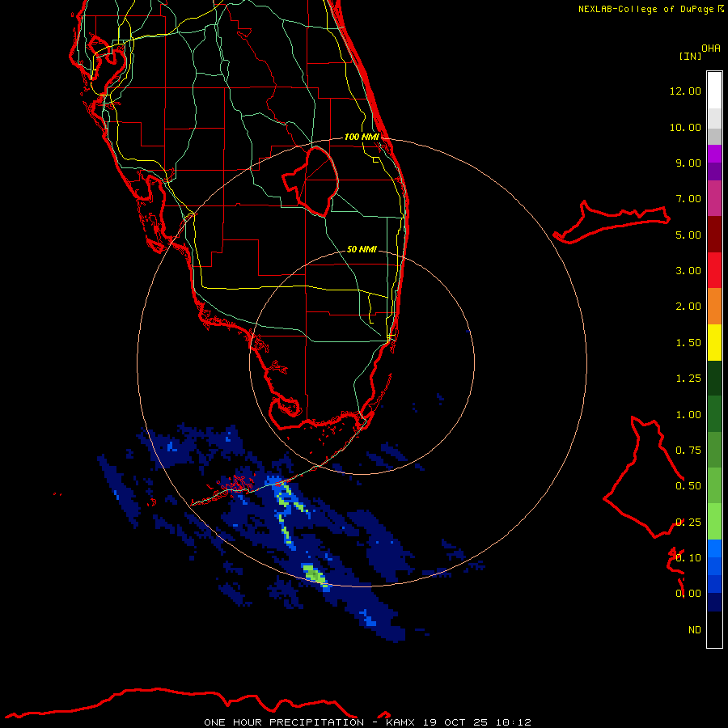This screenshot has width=728, height=728.
Task: Click the 1.00 legend value
Action: pyautogui.click(x=688, y=415)
